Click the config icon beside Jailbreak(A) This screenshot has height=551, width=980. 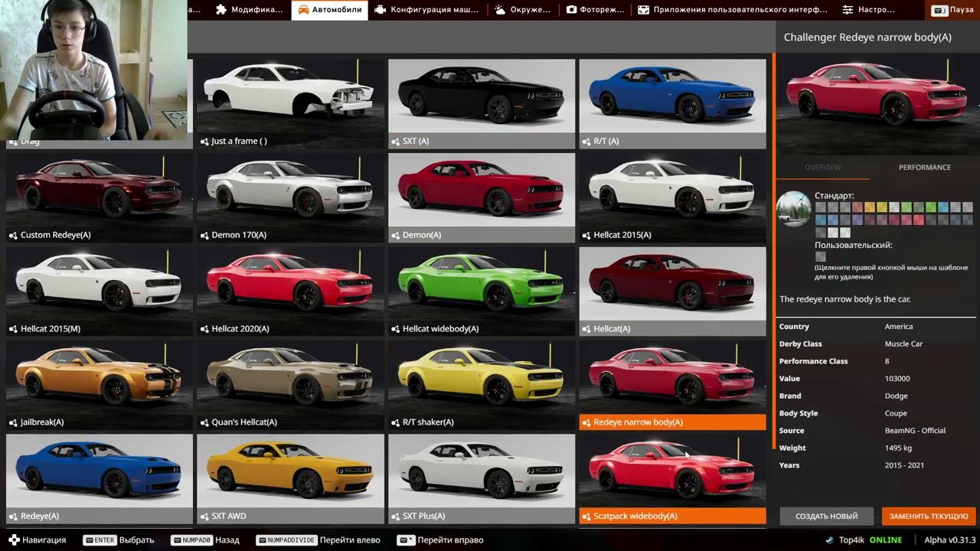(13, 422)
